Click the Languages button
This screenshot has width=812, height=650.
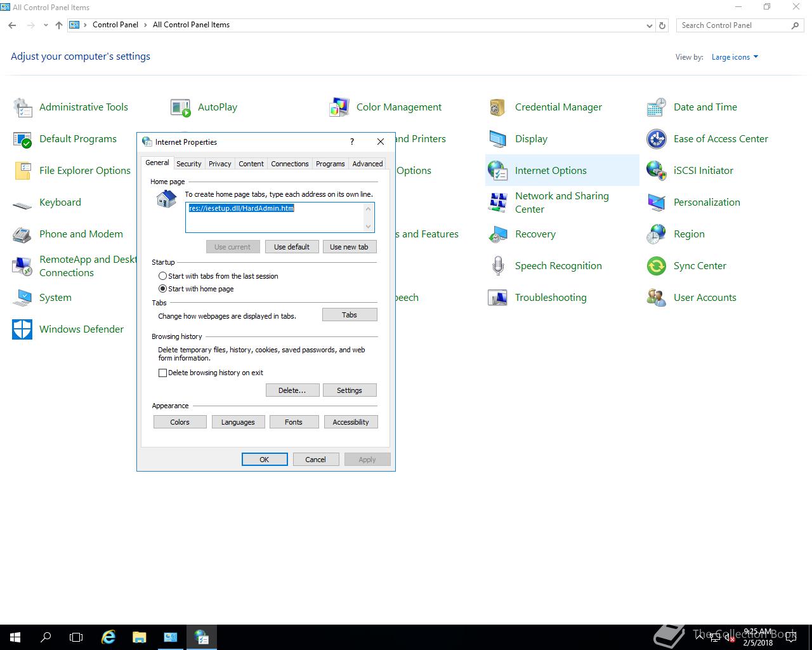click(238, 422)
